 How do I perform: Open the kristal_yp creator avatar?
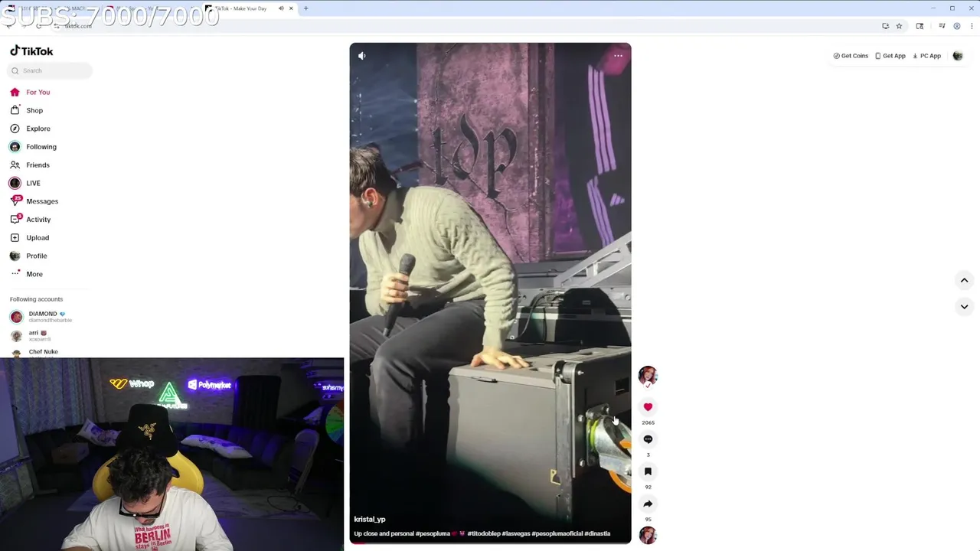[x=648, y=375]
